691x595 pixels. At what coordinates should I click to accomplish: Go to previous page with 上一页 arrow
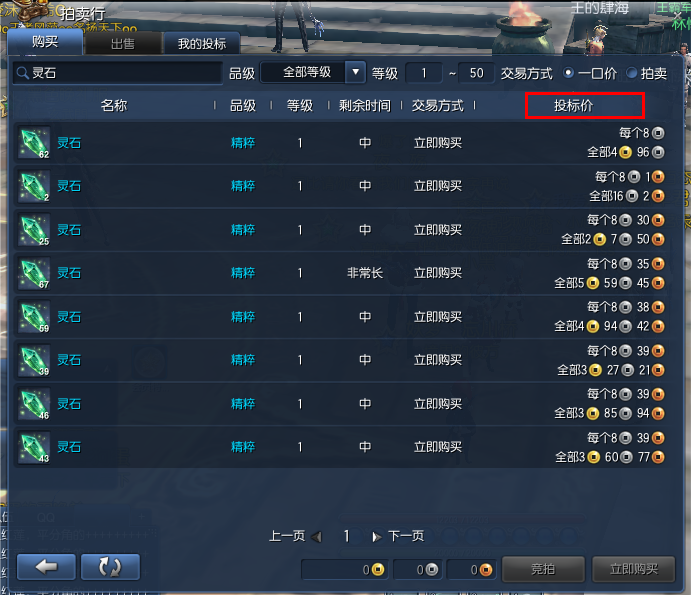point(316,536)
